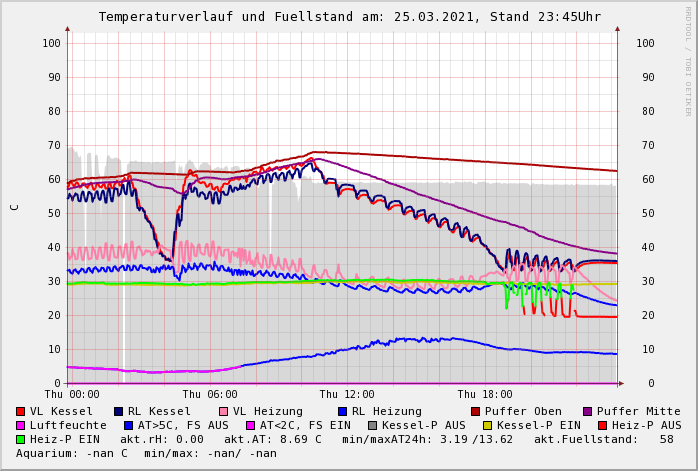Click the gray Kessel-P AUS swatch
This screenshot has width=698, height=471.
[x=373, y=425]
